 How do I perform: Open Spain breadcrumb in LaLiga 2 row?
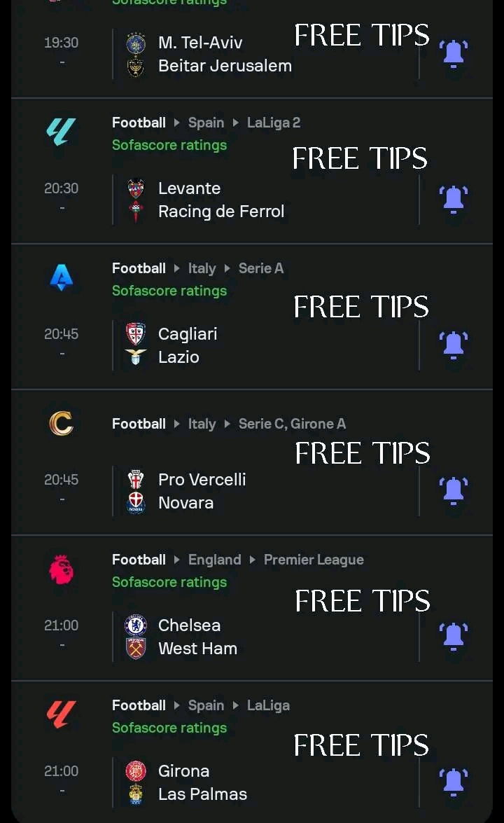tap(206, 123)
